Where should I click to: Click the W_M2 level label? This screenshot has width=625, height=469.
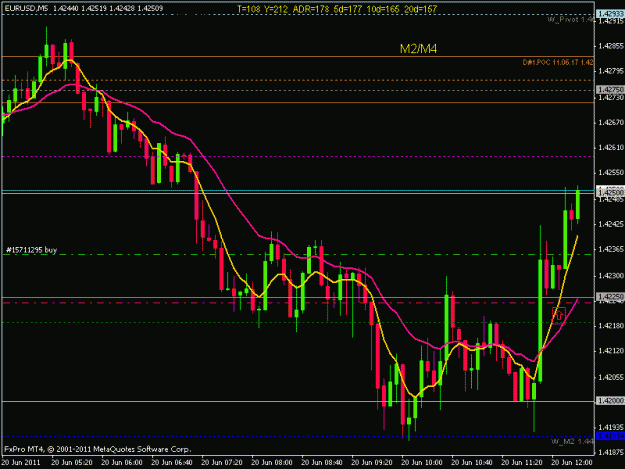(x=573, y=441)
